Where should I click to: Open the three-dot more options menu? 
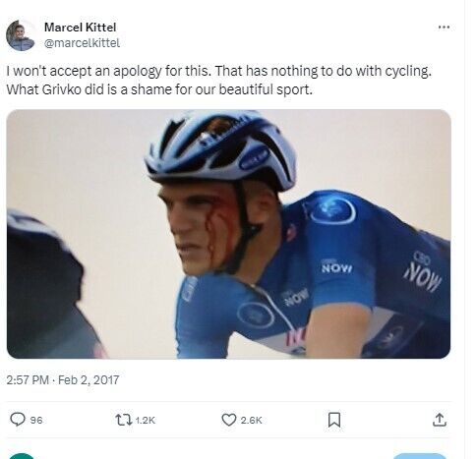click(x=444, y=28)
